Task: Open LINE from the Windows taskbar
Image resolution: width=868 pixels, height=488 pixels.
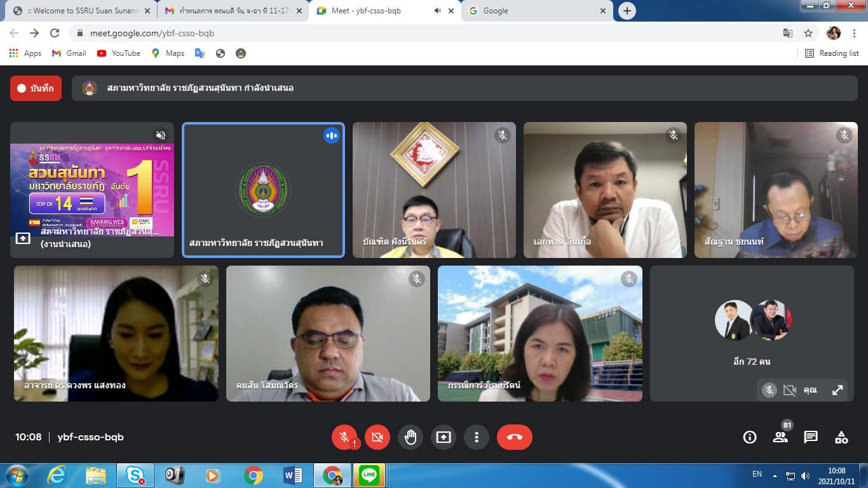Action: click(x=369, y=475)
